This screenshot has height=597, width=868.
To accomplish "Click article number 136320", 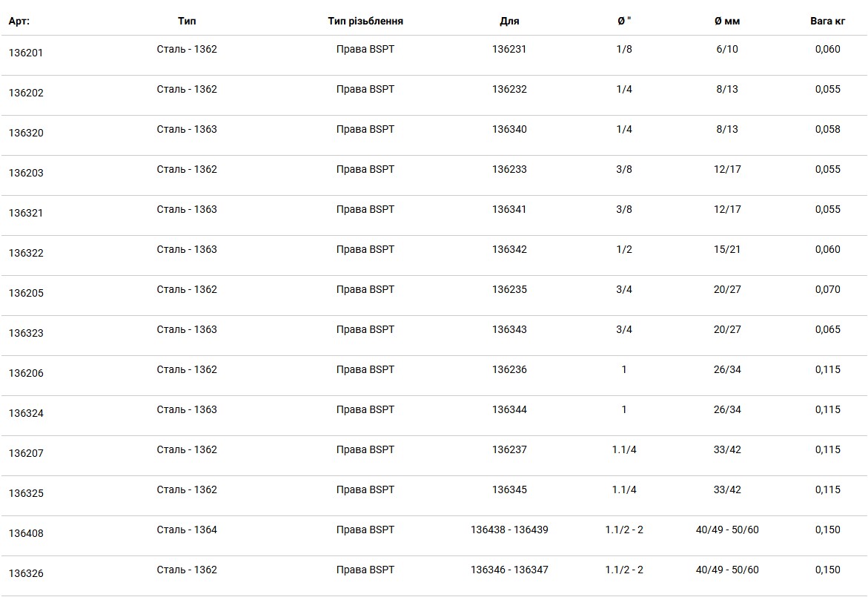I will pyautogui.click(x=25, y=133).
